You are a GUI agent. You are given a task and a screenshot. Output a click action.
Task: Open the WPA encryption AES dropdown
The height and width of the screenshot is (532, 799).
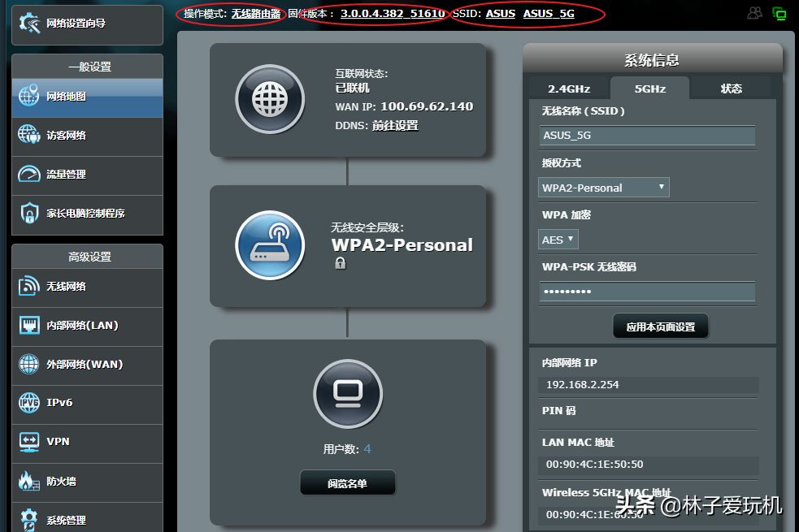pyautogui.click(x=558, y=240)
